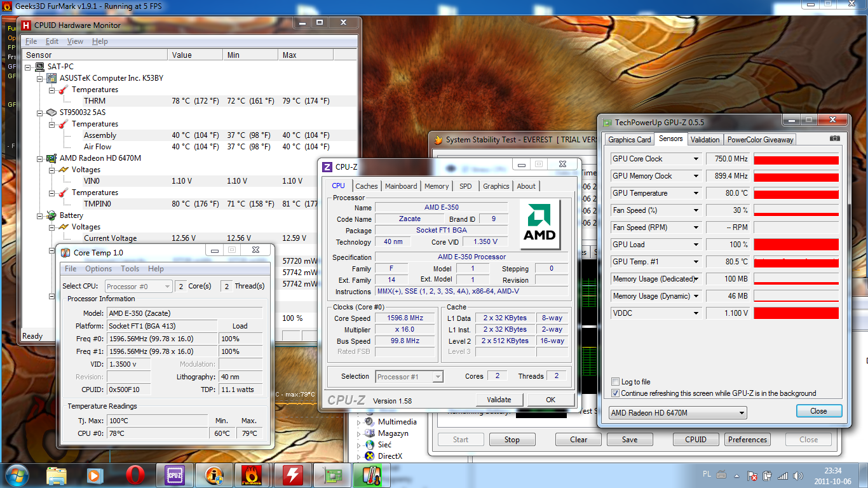The image size is (868, 488).
Task: Click the Close button in GPU-Z
Action: click(819, 411)
